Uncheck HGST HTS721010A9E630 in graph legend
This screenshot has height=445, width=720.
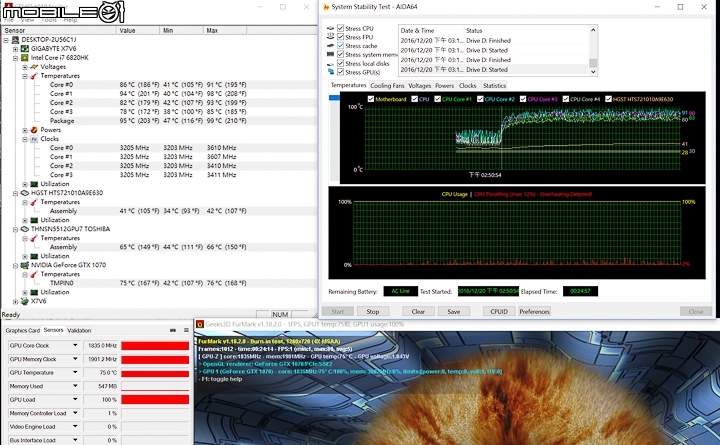tap(608, 99)
